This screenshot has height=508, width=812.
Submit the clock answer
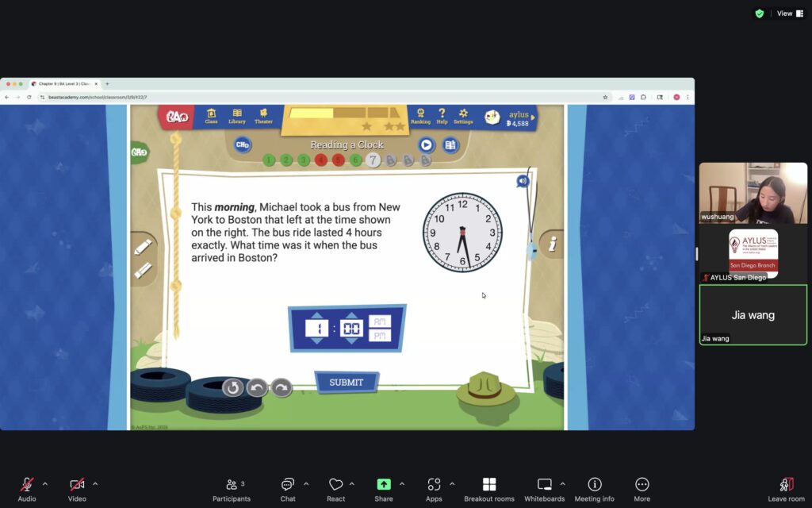[347, 383]
